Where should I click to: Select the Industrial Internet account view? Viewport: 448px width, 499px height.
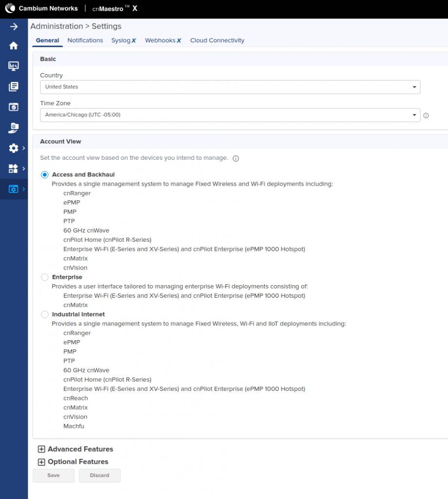44,314
